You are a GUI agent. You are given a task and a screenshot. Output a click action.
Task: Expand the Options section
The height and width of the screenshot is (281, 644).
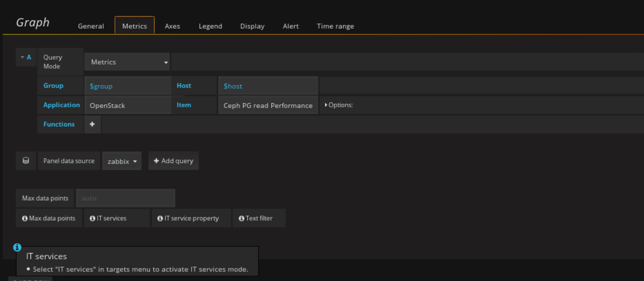click(339, 105)
